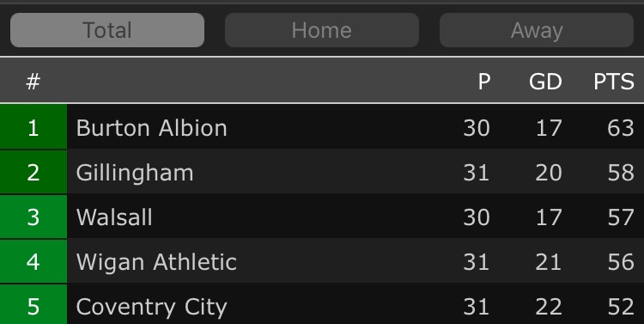This screenshot has height=324, width=644.
Task: Open the Burton Albion team row
Action: [322, 127]
